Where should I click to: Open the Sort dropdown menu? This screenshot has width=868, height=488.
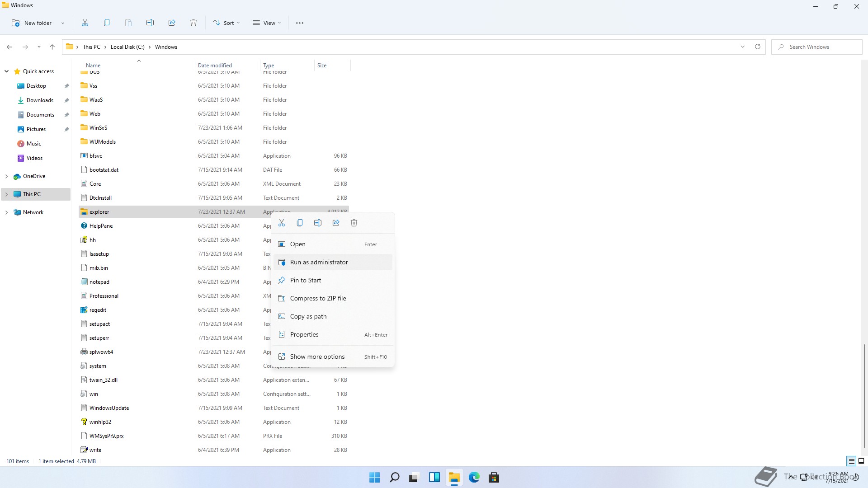coord(226,23)
